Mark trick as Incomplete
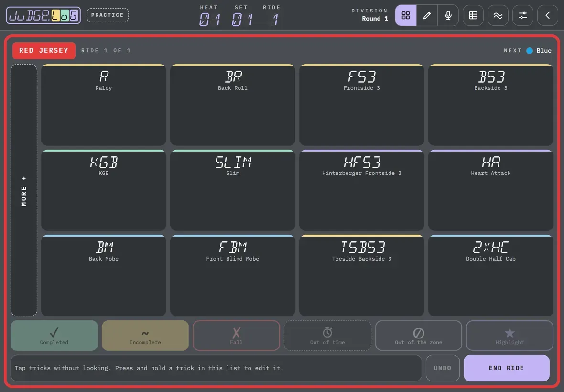Viewport: 564px width, 392px height. pos(145,336)
